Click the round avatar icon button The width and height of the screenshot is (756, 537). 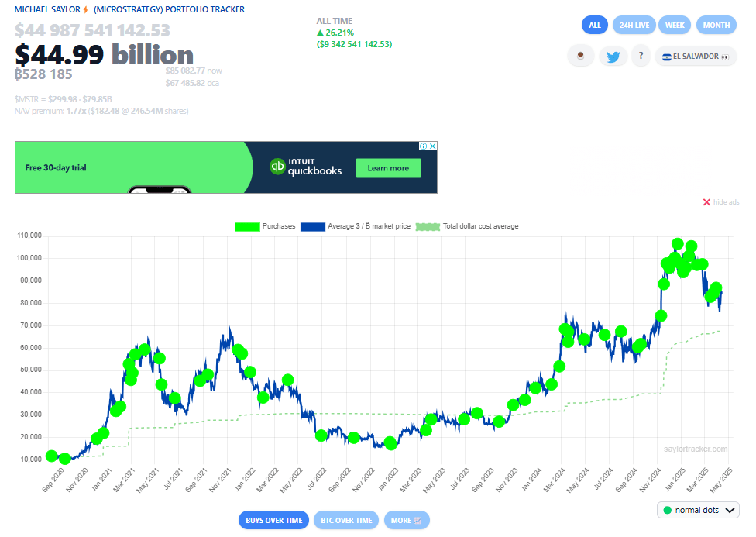(580, 57)
